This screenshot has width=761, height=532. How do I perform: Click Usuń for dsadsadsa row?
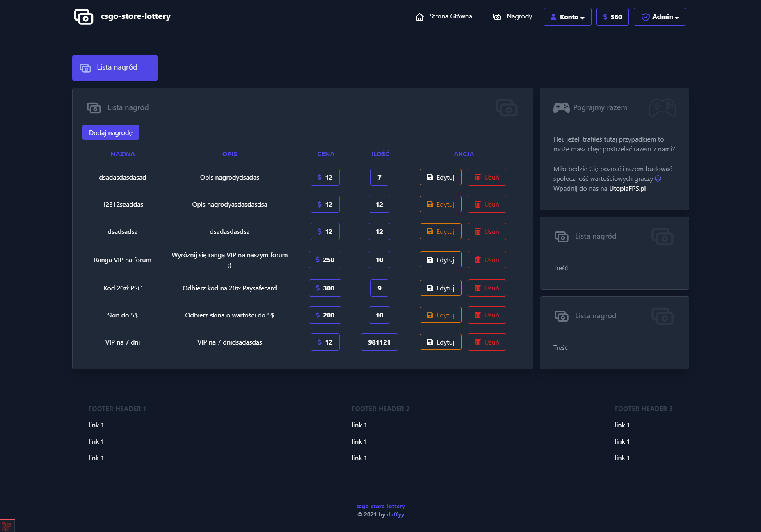[x=487, y=231]
